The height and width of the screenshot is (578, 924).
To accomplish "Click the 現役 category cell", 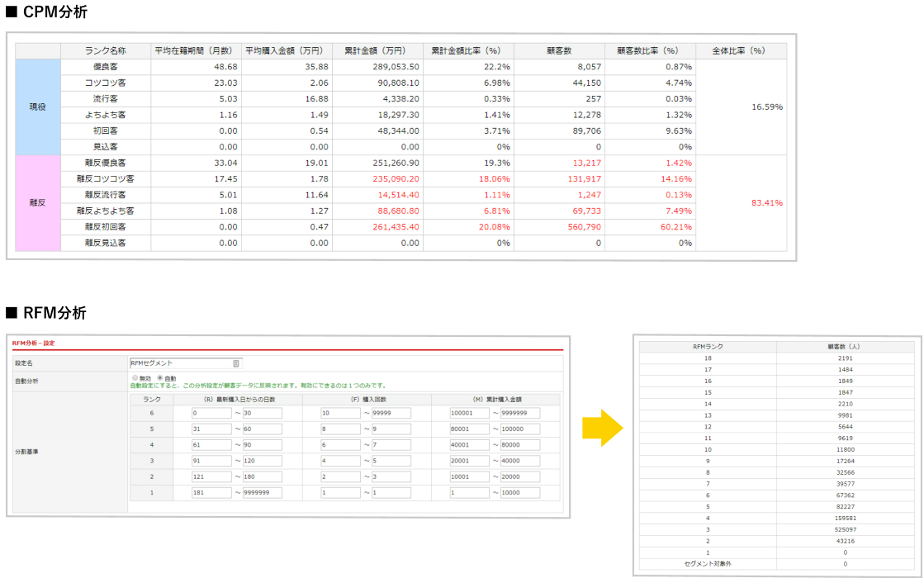I will coord(38,107).
